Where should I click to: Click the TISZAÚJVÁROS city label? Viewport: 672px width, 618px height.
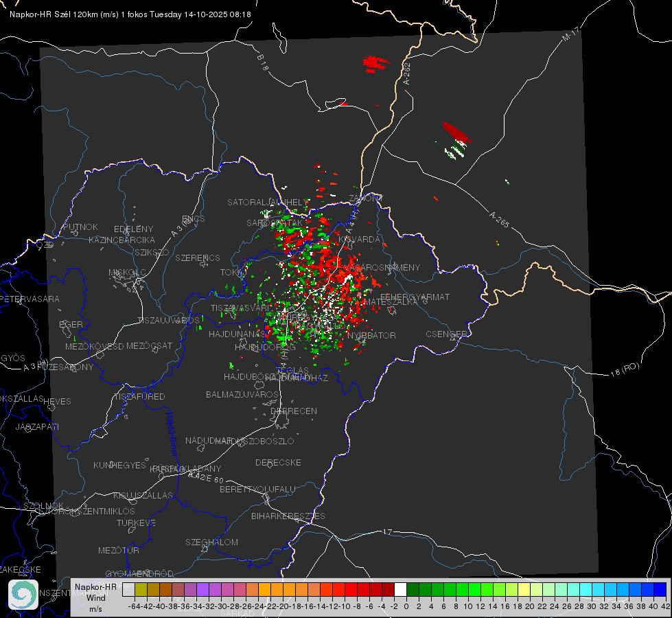click(168, 321)
